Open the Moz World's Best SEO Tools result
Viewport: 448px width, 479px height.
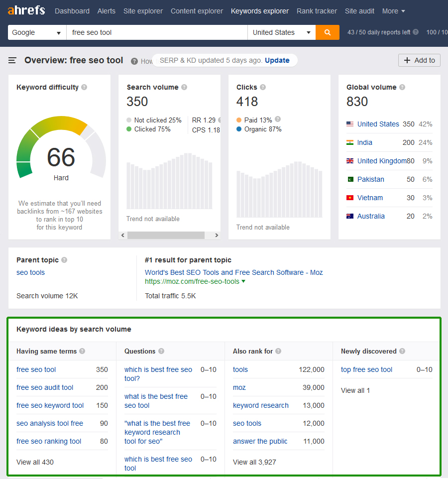233,272
